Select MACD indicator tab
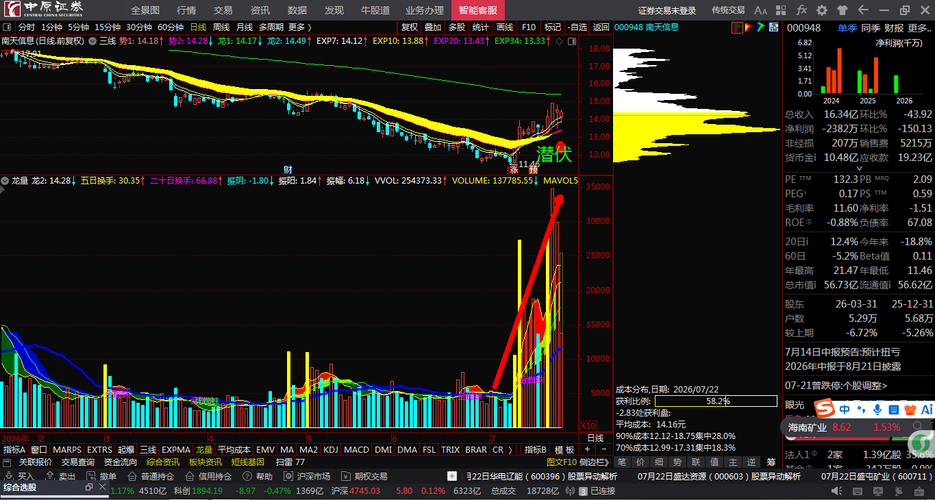This screenshot has height=500, width=935. click(x=357, y=449)
